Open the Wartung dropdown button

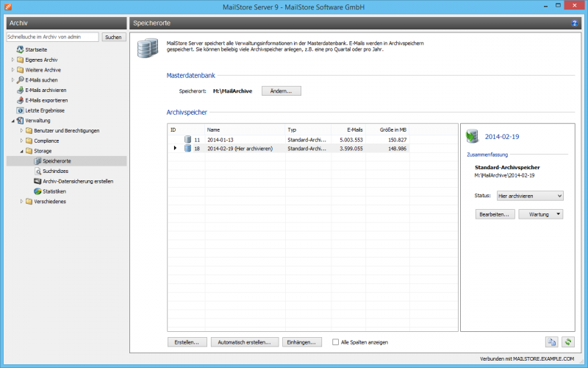(541, 214)
